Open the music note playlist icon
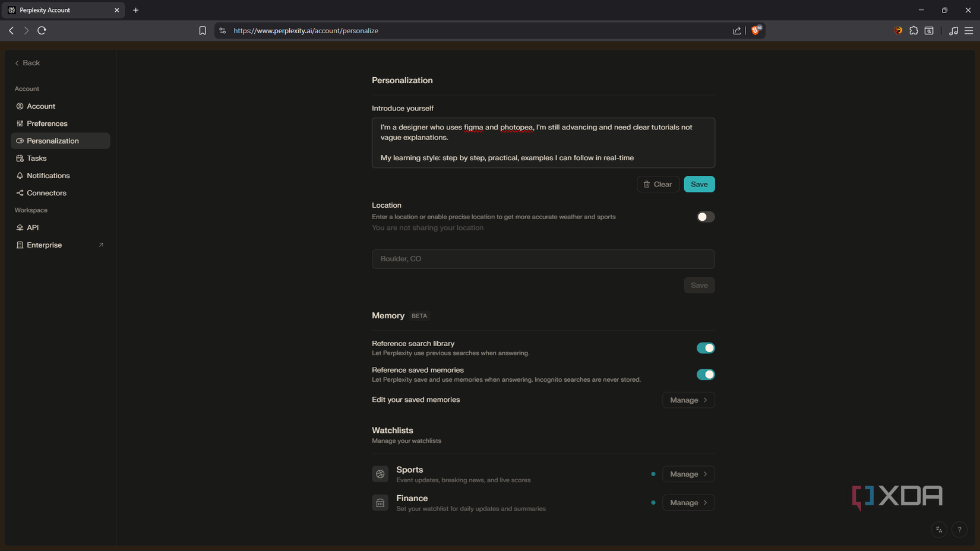Image resolution: width=980 pixels, height=551 pixels. click(x=953, y=31)
